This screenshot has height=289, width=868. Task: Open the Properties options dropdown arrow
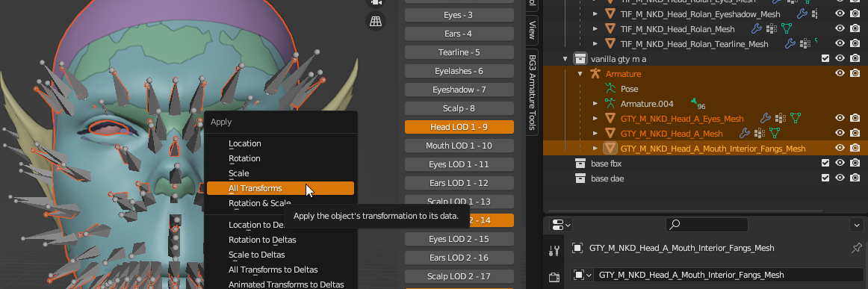[x=856, y=225]
